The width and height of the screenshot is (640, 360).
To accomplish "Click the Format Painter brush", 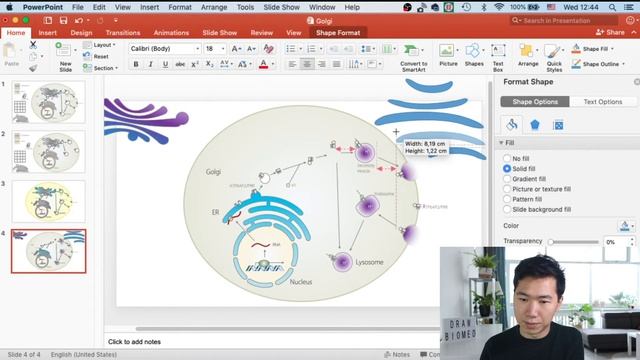I will point(33,68).
